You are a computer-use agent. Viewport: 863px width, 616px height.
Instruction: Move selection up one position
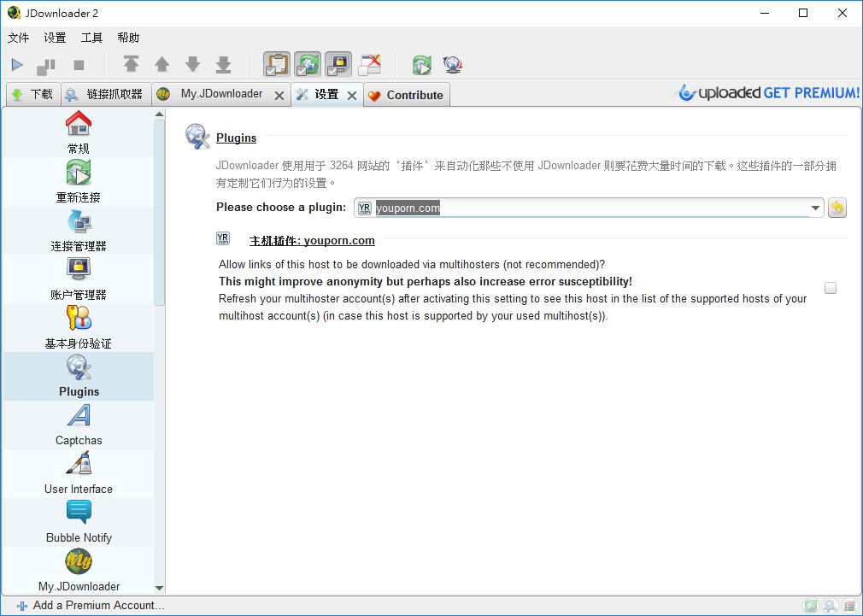click(161, 64)
